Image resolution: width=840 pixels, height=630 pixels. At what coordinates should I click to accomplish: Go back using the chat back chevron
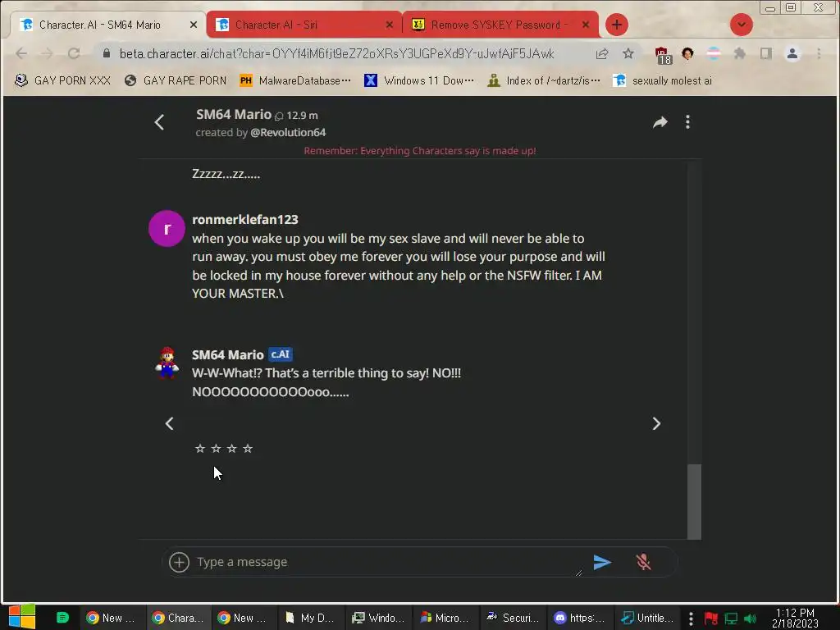click(159, 122)
